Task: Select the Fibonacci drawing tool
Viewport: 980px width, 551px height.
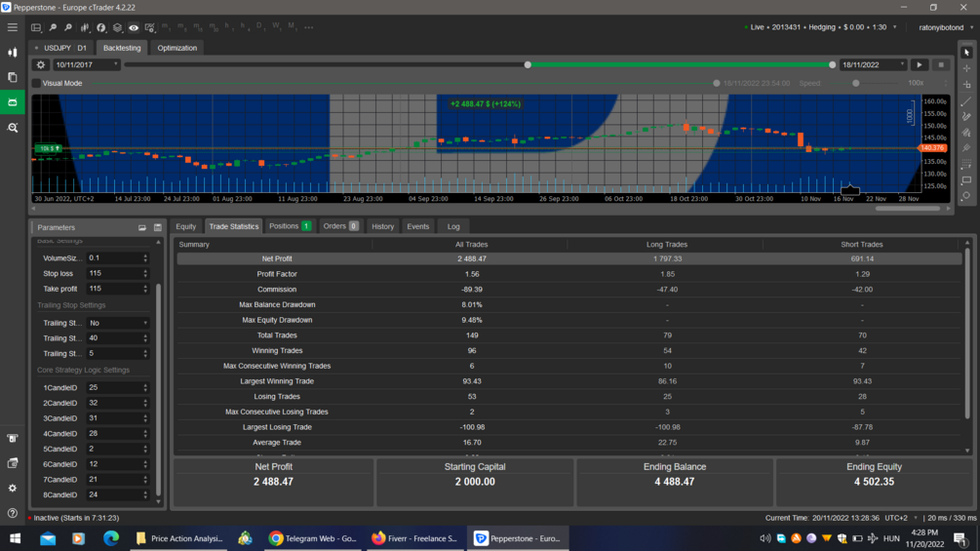Action: 966,164
